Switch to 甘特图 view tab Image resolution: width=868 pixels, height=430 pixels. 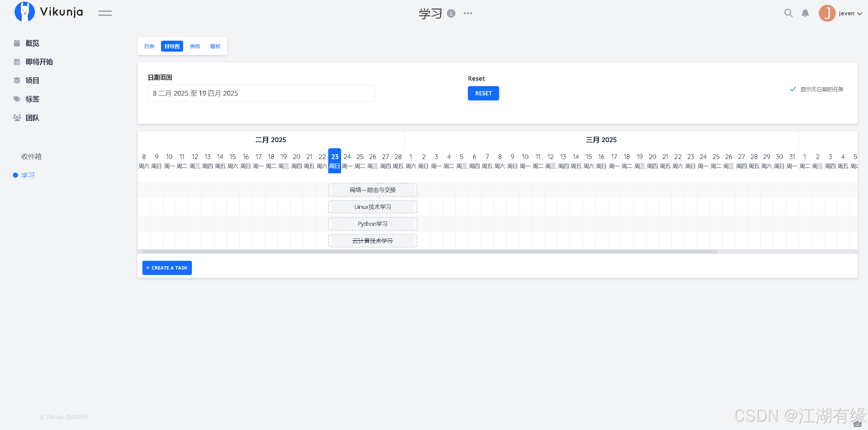(172, 46)
